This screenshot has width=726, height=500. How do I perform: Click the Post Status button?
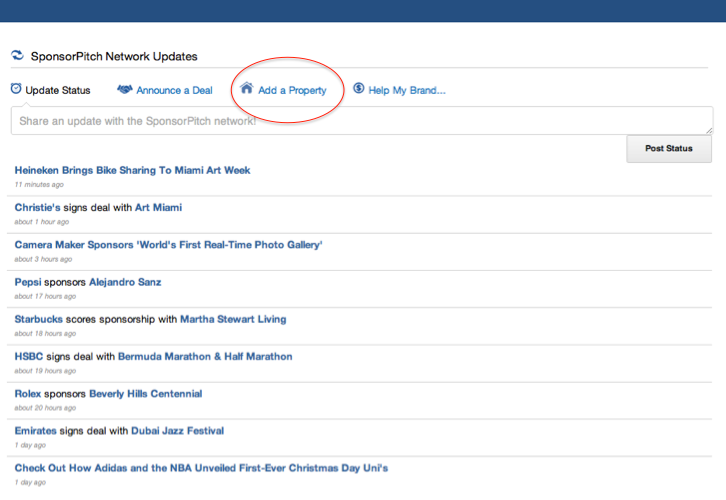[669, 149]
